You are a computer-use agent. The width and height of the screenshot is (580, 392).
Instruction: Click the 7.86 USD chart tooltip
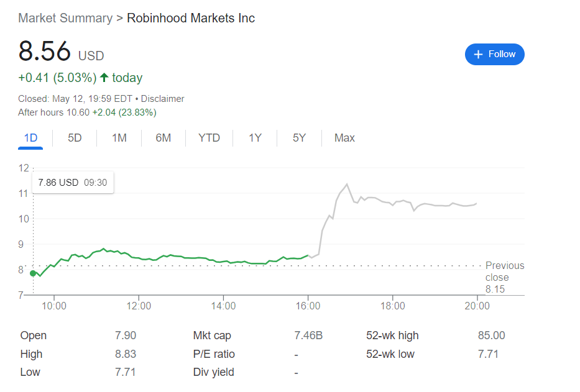pos(73,182)
